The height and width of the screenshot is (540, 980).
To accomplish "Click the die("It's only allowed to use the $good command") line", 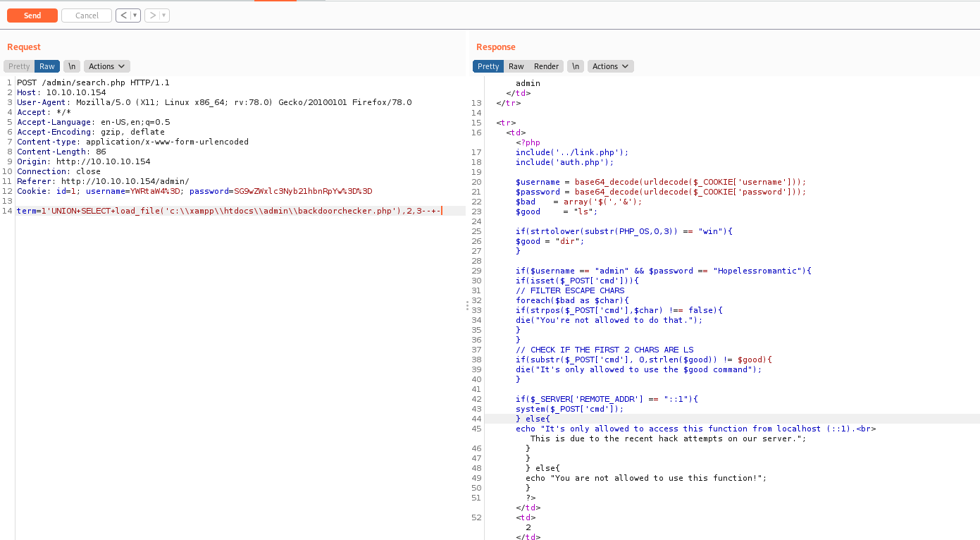I will pos(639,369).
